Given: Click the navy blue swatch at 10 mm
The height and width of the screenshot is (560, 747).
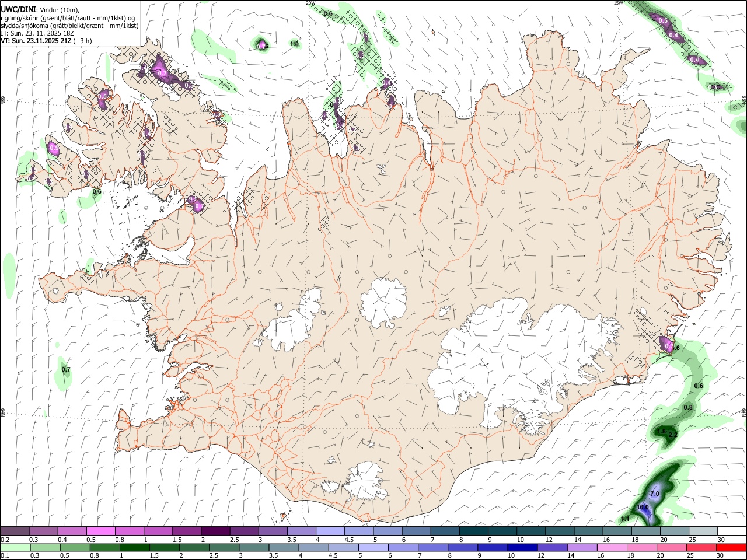Looking at the screenshot, I should coord(522,547).
